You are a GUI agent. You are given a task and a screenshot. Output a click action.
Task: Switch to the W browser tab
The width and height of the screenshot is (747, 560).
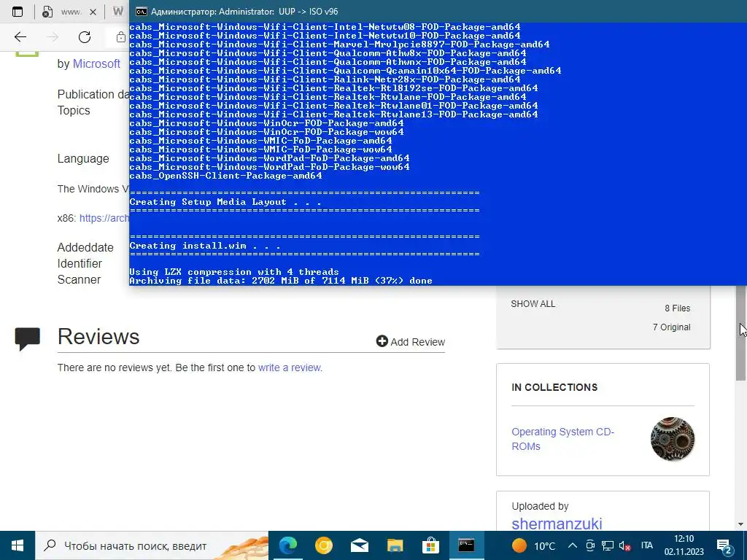coord(117,12)
